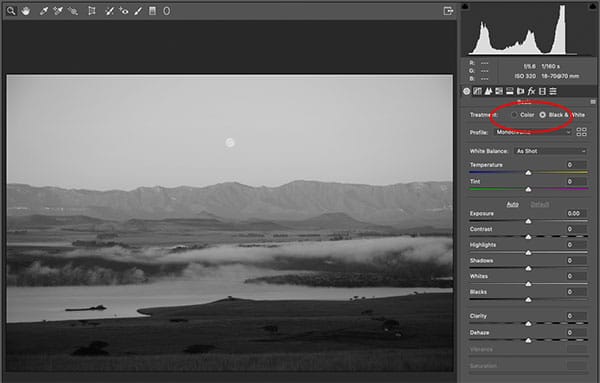Viewport: 600px width, 383px height.
Task: Click the Tint value field
Action: pyautogui.click(x=576, y=181)
